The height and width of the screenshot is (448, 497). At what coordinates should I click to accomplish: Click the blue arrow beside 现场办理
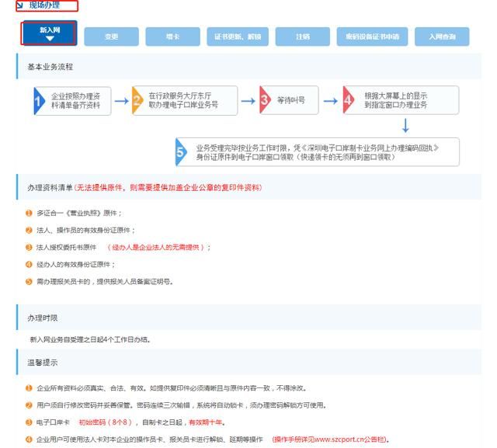point(20,5)
